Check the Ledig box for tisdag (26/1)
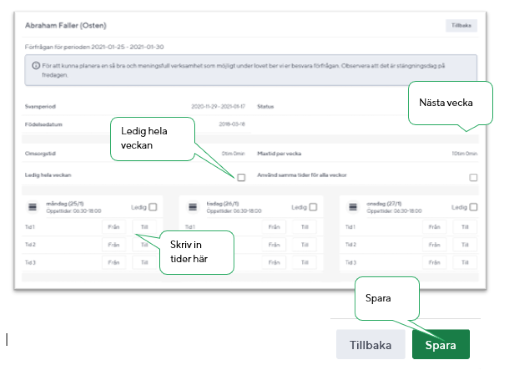Image resolution: width=505 pixels, height=376 pixels. [313, 207]
